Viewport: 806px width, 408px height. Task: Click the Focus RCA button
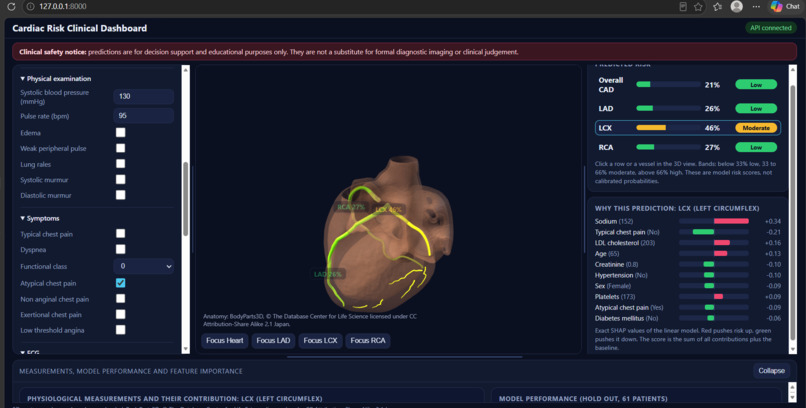click(x=368, y=341)
